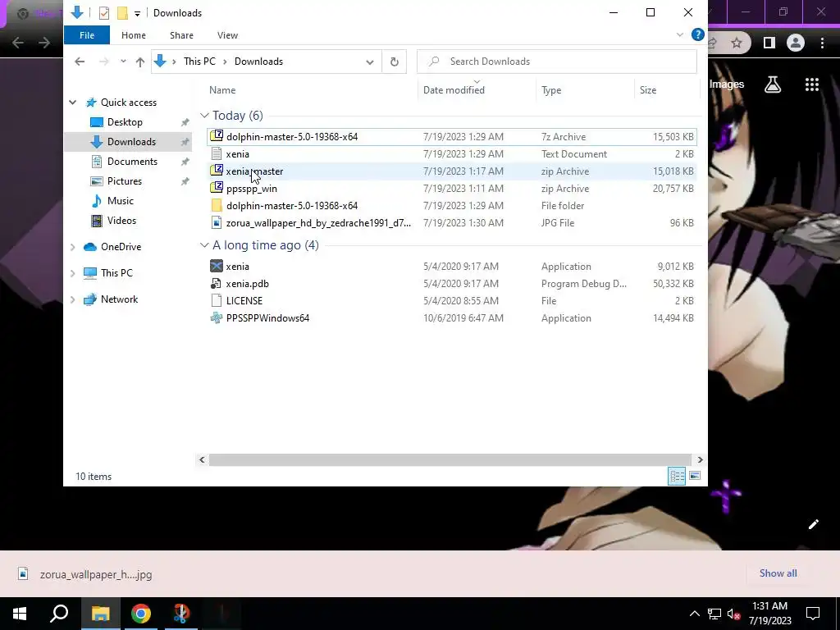Sort by the Name column header
Viewport: 840px width, 630px height.
pyautogui.click(x=222, y=90)
